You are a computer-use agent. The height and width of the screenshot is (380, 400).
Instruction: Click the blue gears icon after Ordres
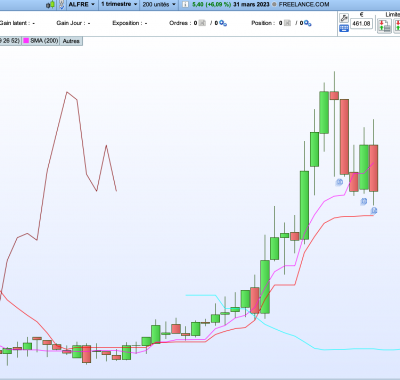(x=223, y=23)
